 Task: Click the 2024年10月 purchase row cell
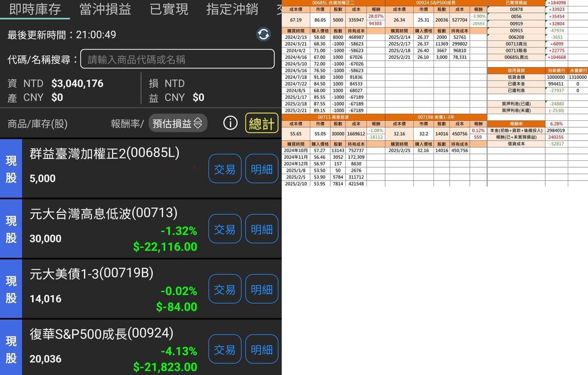point(296,150)
